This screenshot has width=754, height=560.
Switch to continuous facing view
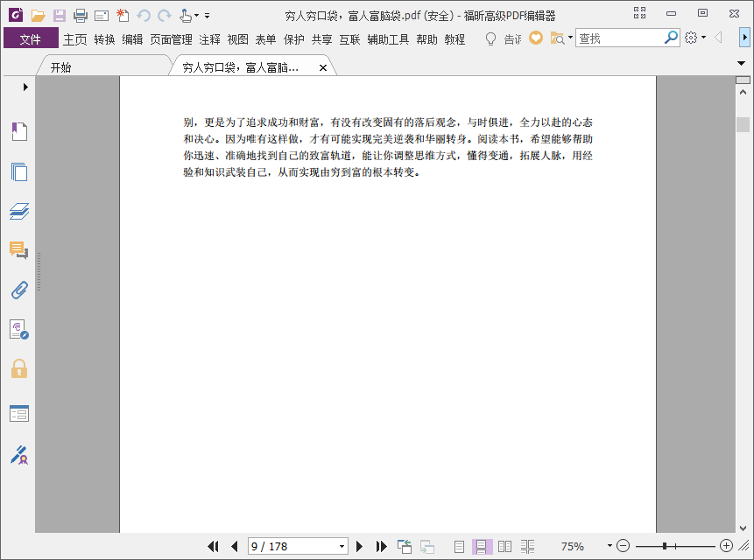tap(527, 547)
